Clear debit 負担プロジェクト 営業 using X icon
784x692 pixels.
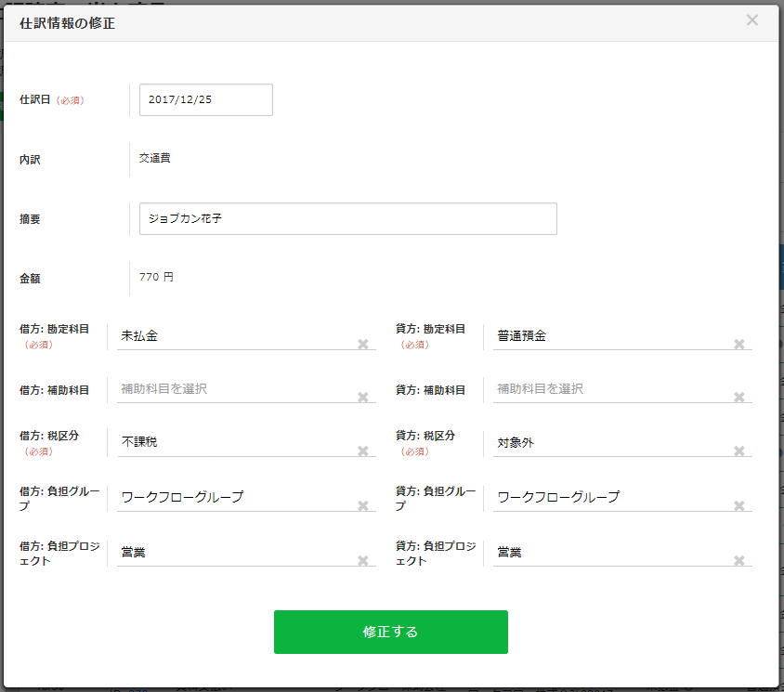[x=363, y=560]
